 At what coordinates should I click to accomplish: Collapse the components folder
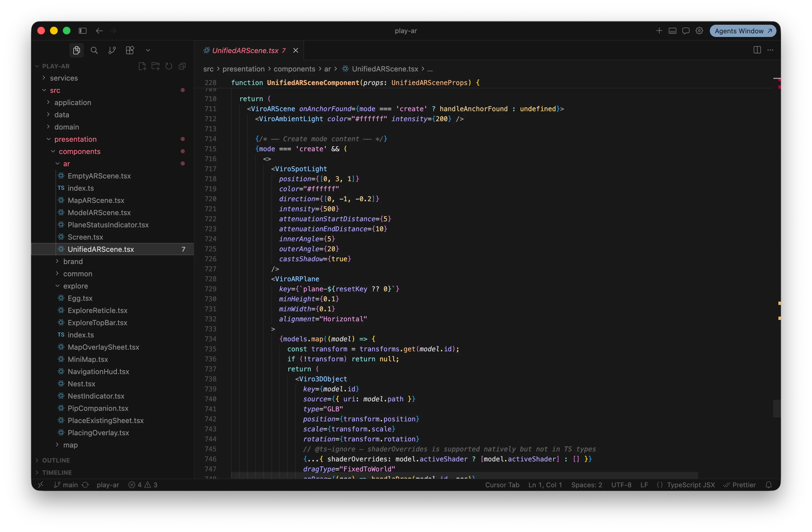pyautogui.click(x=112, y=151)
